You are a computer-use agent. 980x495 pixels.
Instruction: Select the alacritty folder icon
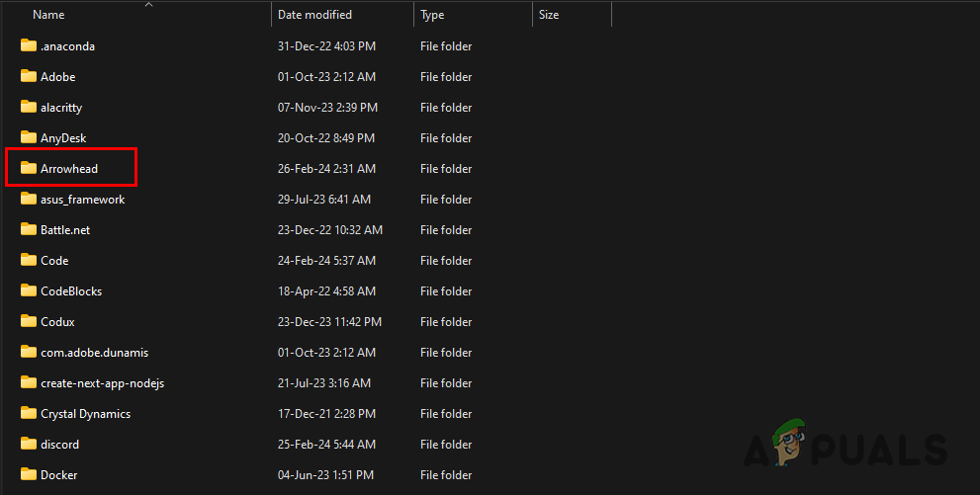[28, 108]
